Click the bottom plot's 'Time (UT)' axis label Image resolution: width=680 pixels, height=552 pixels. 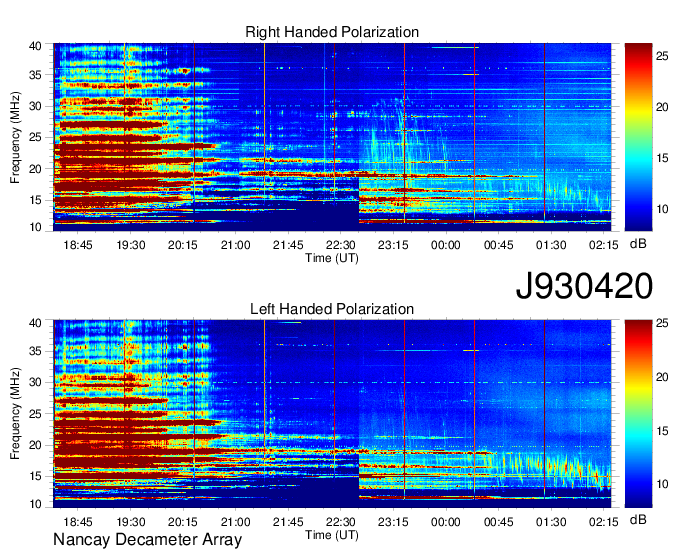point(332,535)
